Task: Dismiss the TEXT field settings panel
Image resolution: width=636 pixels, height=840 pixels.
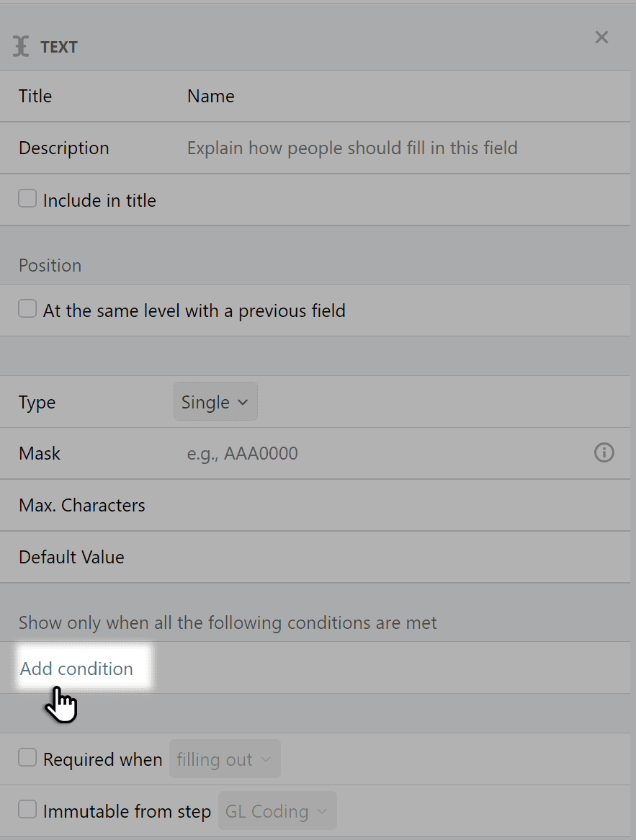Action: coord(601,37)
